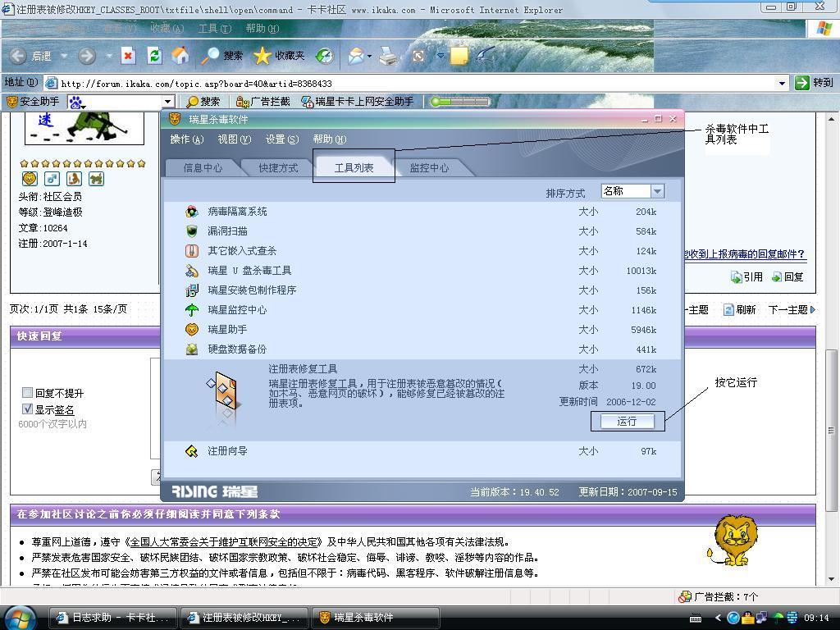
Task: Open 日志求助 - 卡卡社 taskbar item
Action: [113, 618]
